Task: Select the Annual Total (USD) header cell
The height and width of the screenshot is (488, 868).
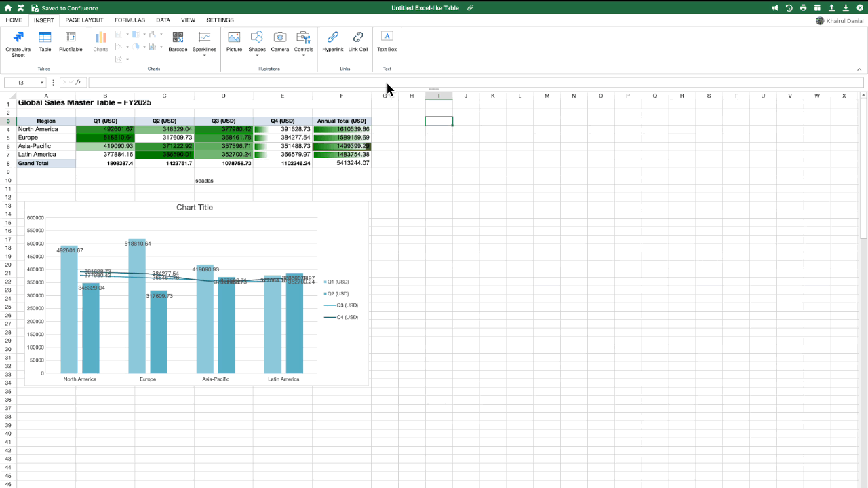Action: point(342,121)
